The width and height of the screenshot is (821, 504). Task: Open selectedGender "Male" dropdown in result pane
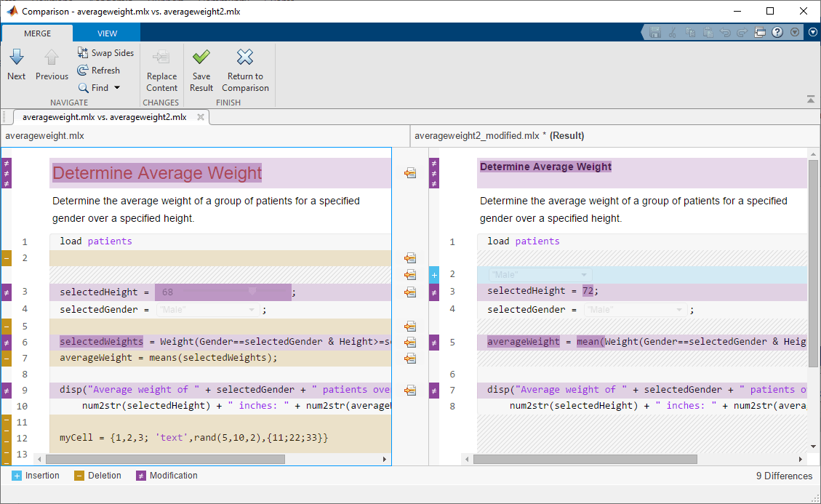point(679,310)
